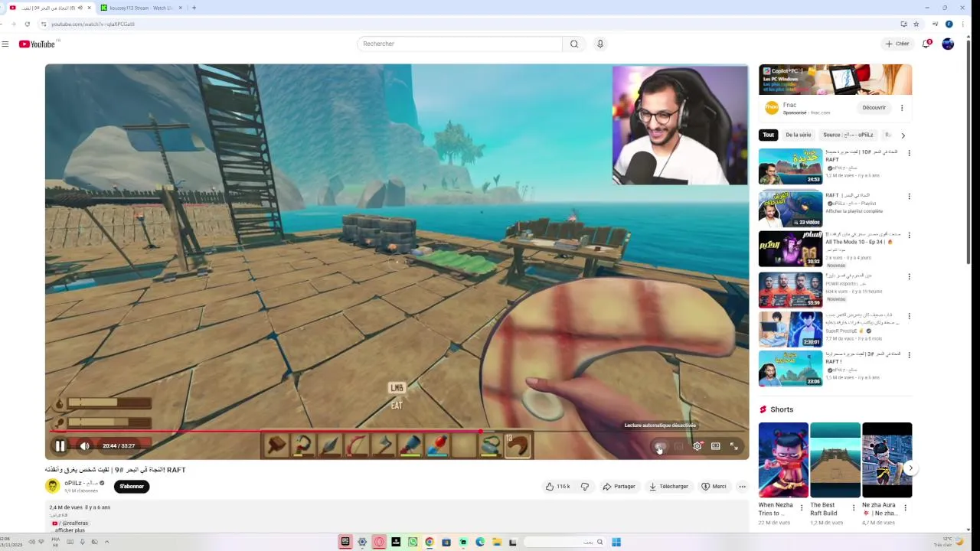Viewport: 980px width, 551px height.
Task: Open options for RAFT #10 video
Action: pyautogui.click(x=909, y=153)
